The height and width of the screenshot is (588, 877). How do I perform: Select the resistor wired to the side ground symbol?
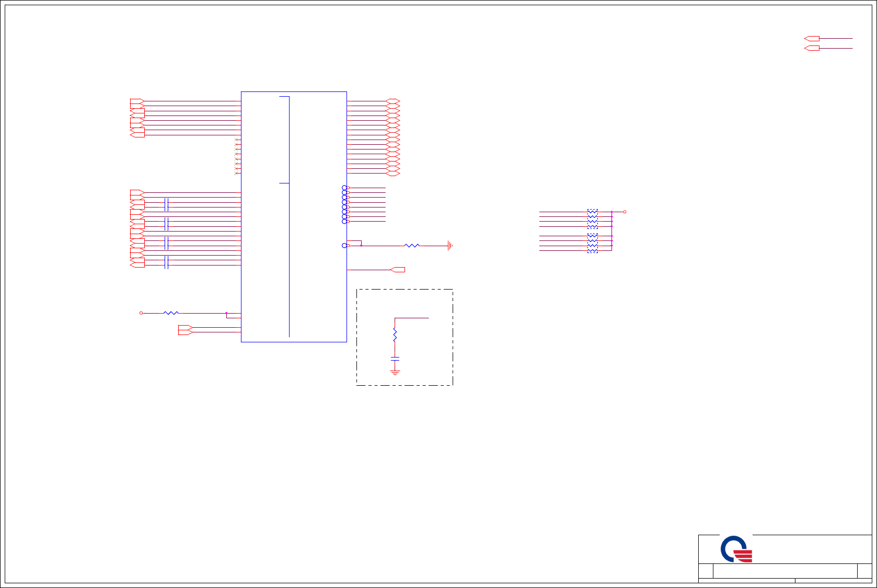pyautogui.click(x=412, y=246)
